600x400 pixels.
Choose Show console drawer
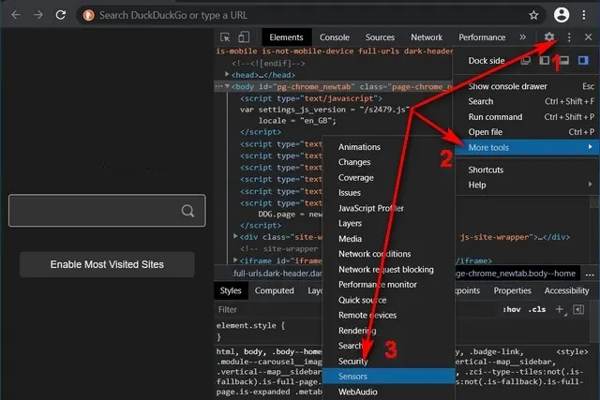[527, 86]
